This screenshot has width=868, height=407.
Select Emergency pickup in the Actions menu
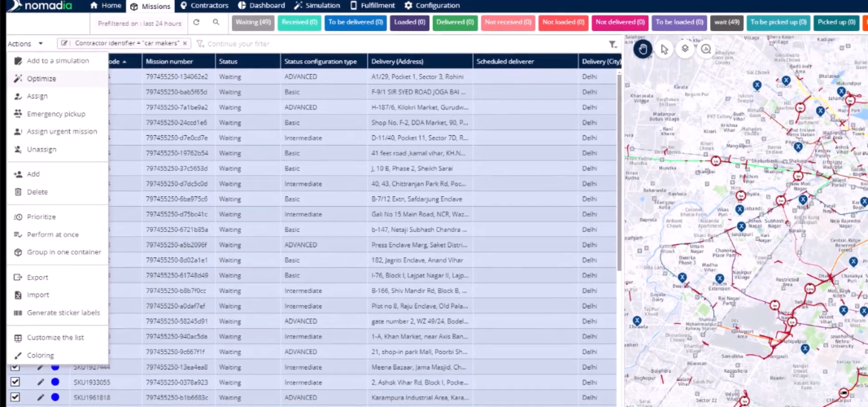56,114
